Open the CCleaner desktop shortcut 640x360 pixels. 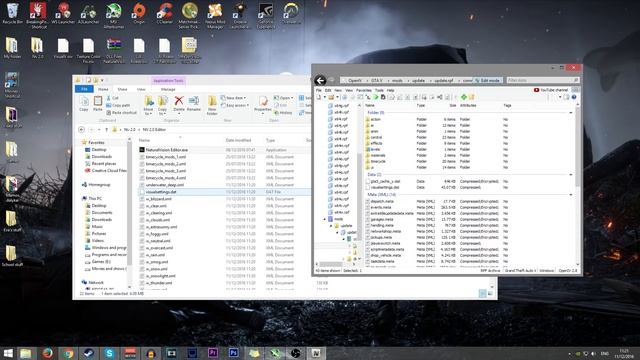pos(164,13)
